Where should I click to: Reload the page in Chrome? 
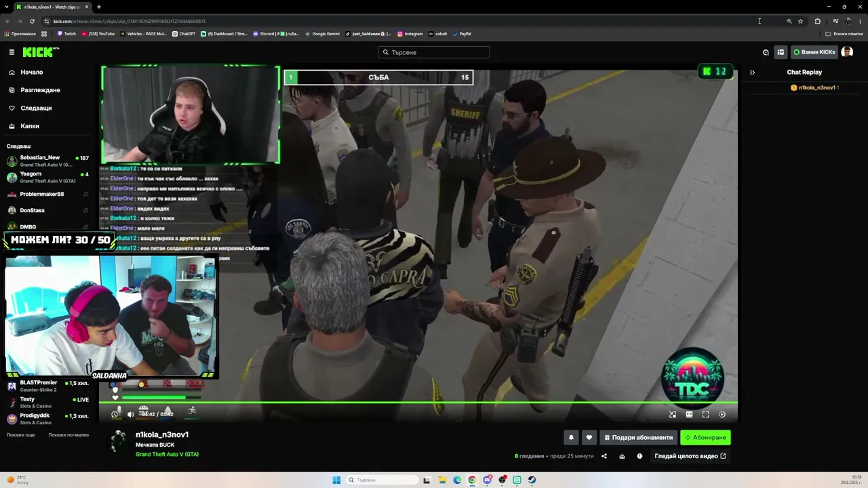tap(32, 21)
